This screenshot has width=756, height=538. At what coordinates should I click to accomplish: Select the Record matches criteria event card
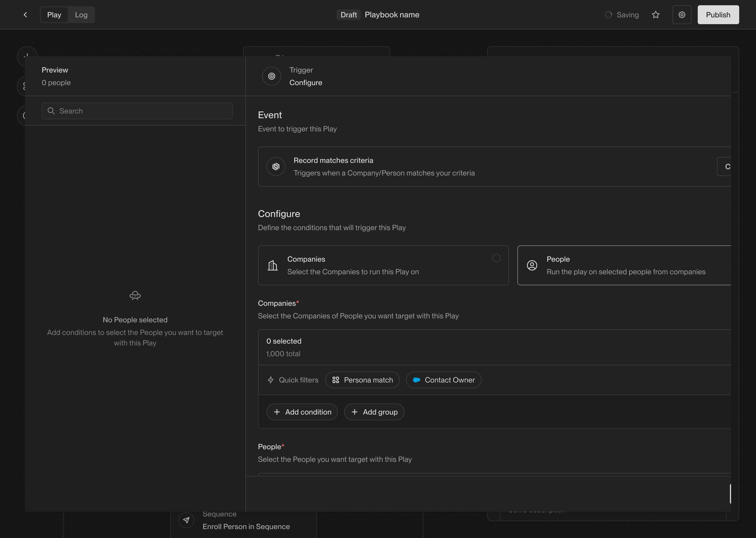point(494,166)
